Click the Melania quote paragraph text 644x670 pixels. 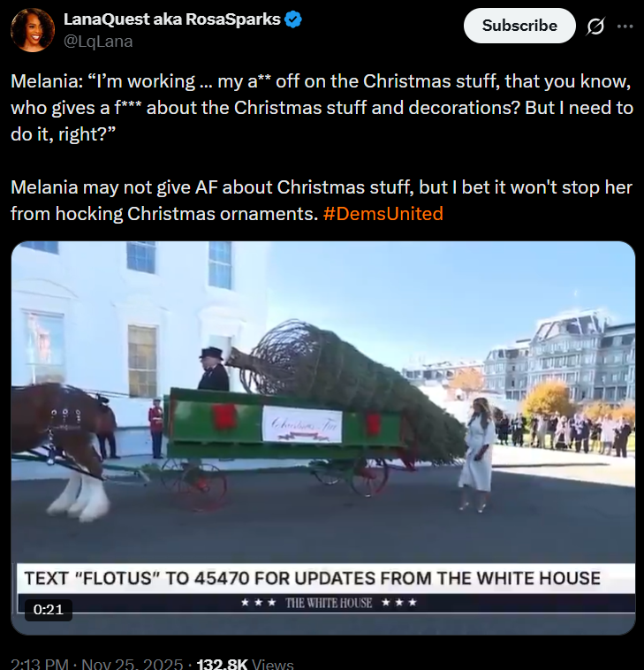coord(322,108)
